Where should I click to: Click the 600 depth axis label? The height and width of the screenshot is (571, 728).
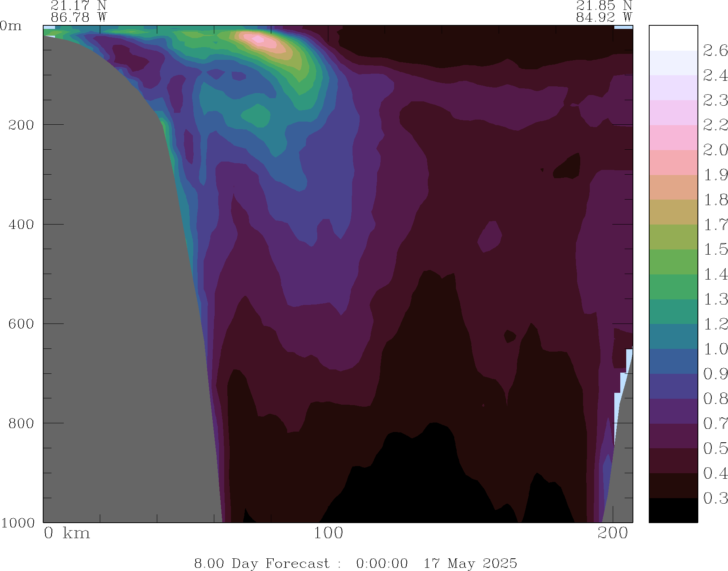click(x=21, y=324)
